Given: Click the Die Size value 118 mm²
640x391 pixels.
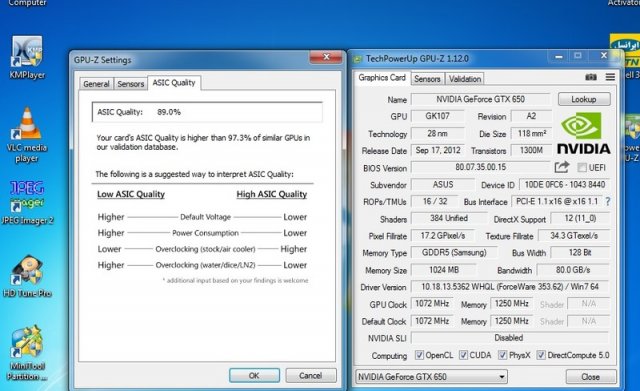Looking at the screenshot, I should point(531,133).
